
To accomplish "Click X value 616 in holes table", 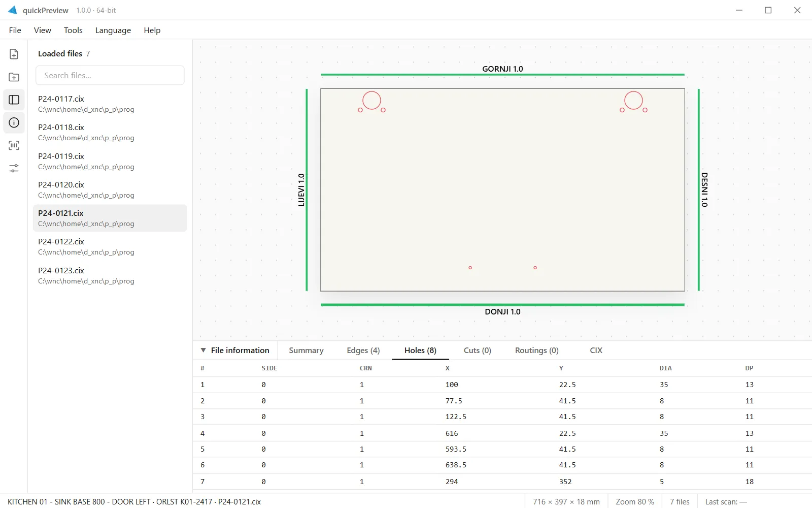I will tap(452, 433).
